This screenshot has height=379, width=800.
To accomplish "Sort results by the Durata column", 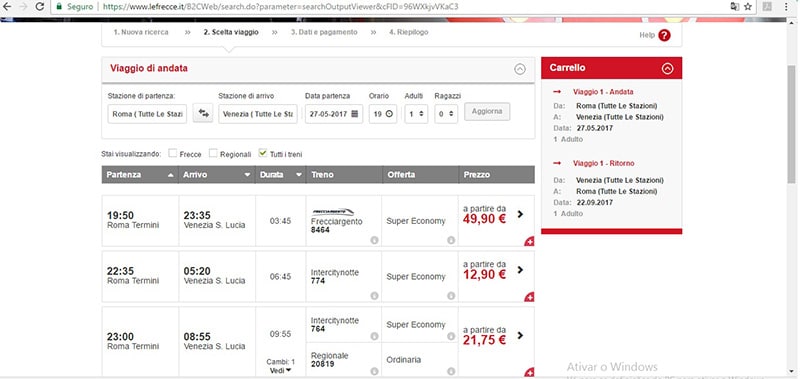I will point(281,174).
